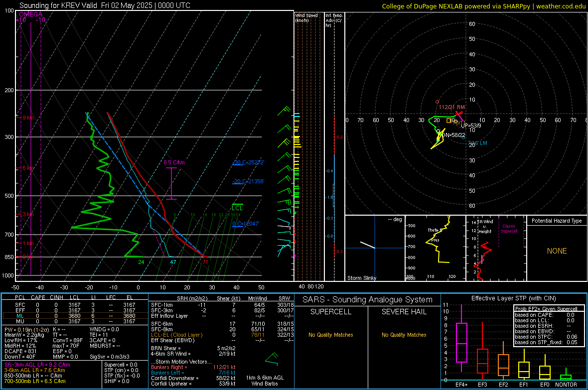Select the highlighted ML parcel row
The height and width of the screenshot is (390, 588).
[75, 316]
